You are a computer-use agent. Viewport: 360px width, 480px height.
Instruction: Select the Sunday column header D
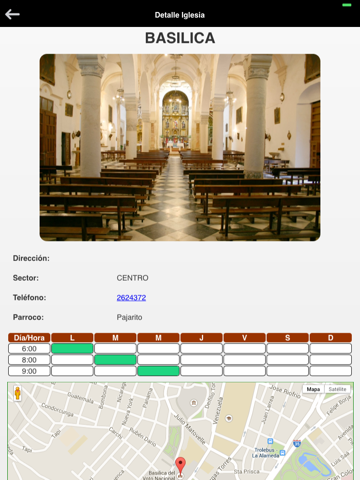(331, 338)
